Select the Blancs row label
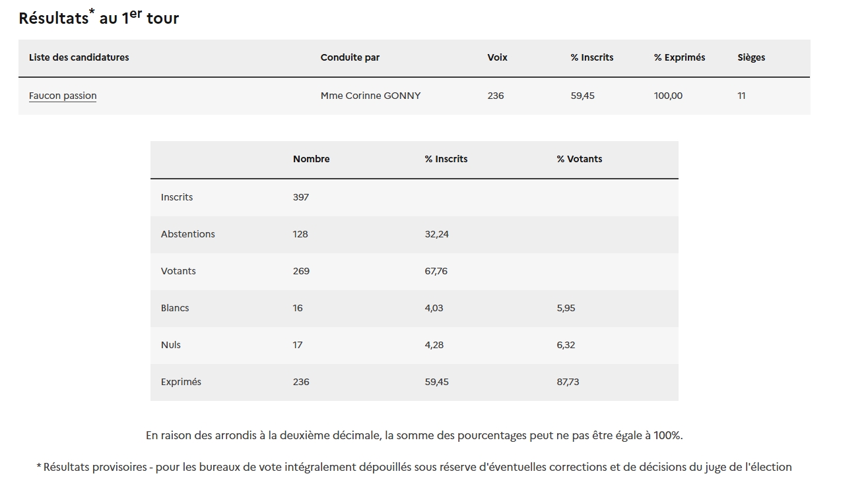Screen dimensions: 868x486 [x=175, y=308]
